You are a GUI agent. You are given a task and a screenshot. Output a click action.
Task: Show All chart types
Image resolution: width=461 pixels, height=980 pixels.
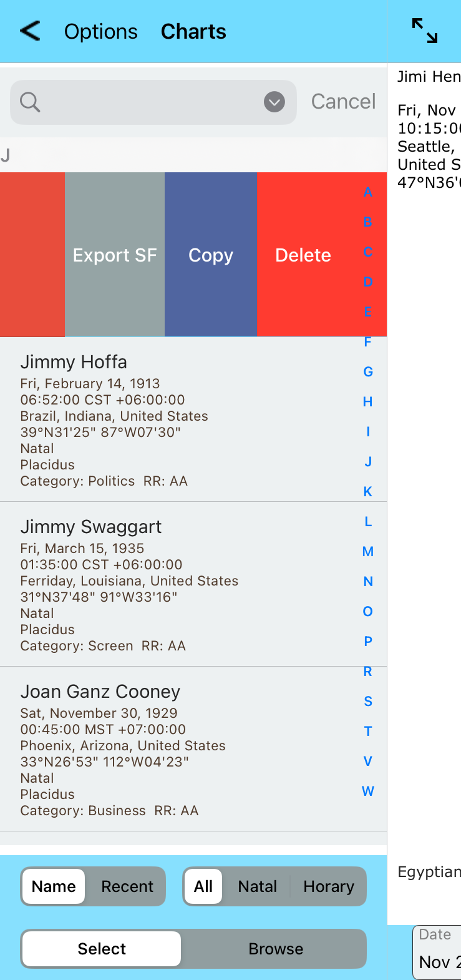click(203, 886)
